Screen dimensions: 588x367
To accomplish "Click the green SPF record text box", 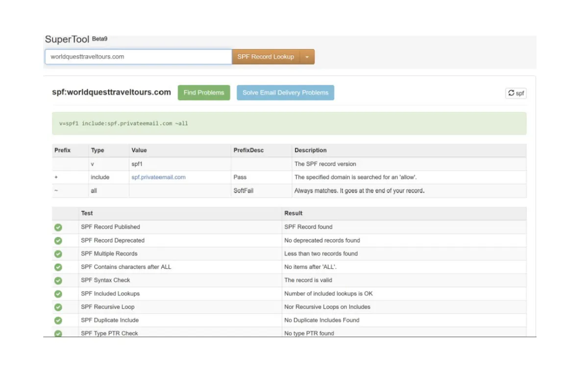I will click(x=289, y=123).
